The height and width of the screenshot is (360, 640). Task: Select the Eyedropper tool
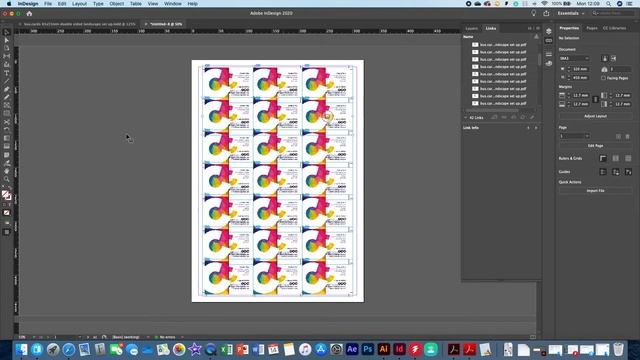(x=7, y=163)
